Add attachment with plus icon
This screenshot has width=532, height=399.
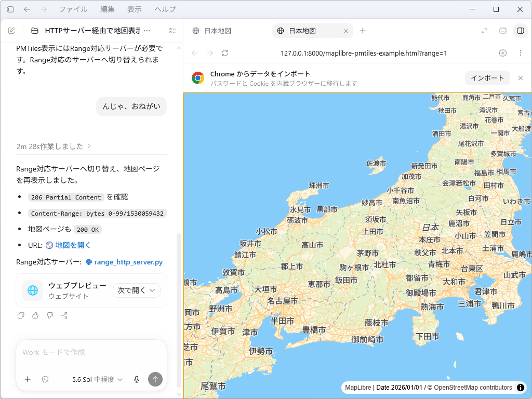pos(28,379)
